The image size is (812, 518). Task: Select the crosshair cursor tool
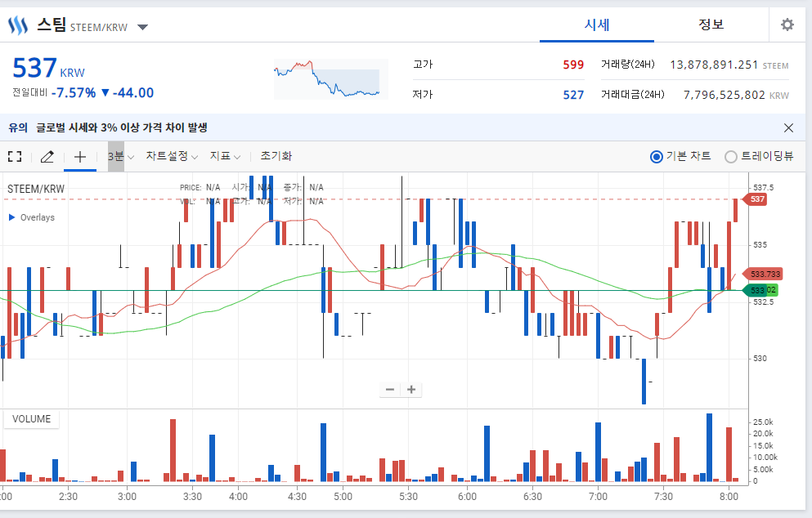(80, 156)
